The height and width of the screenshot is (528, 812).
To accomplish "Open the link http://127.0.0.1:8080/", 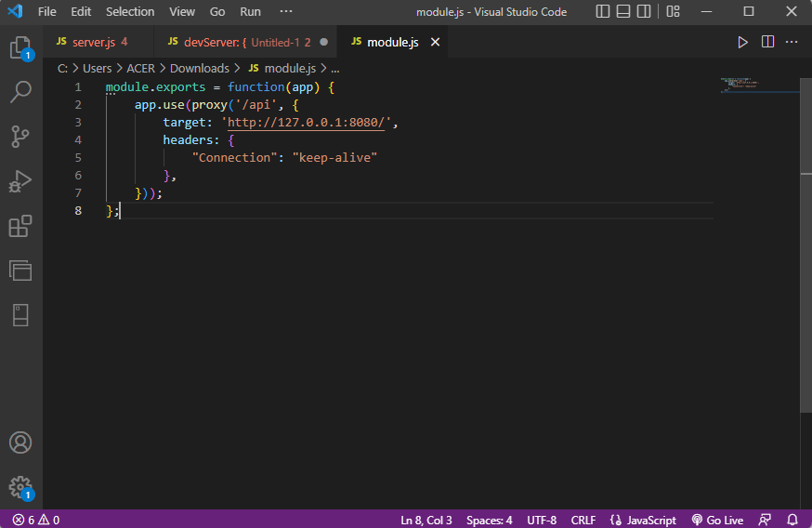I will coord(306,123).
